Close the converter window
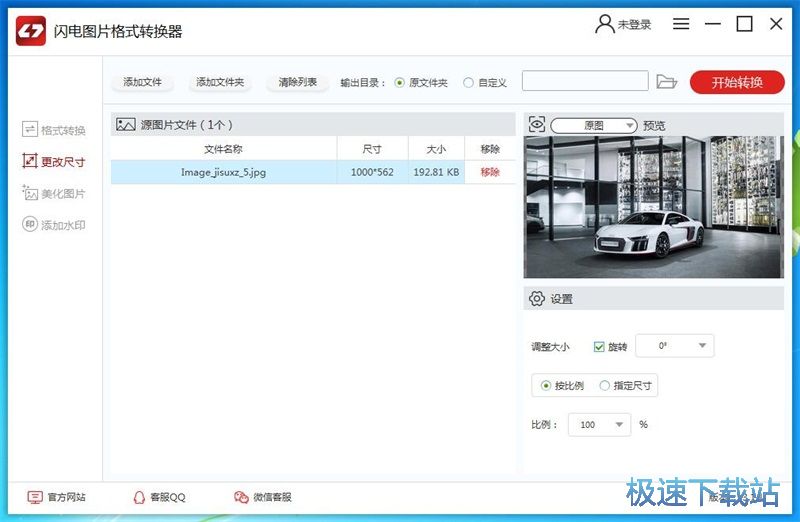 776,23
